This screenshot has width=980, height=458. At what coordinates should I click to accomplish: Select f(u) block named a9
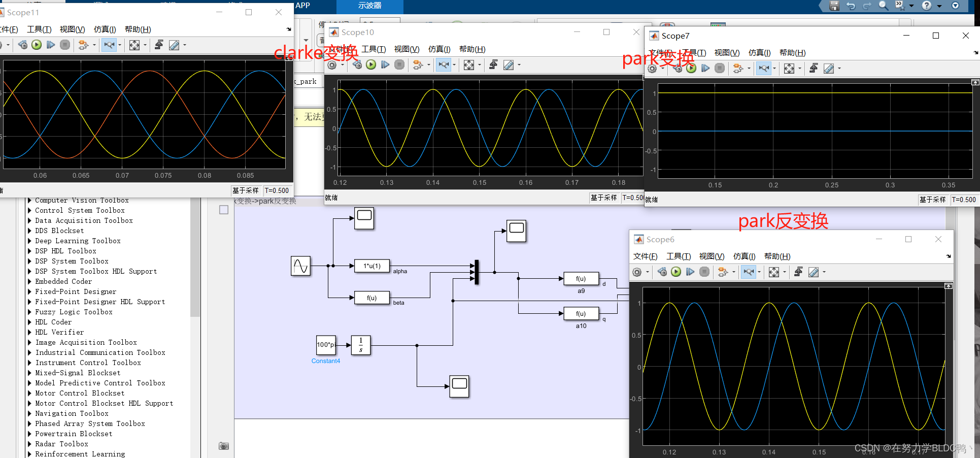click(581, 279)
